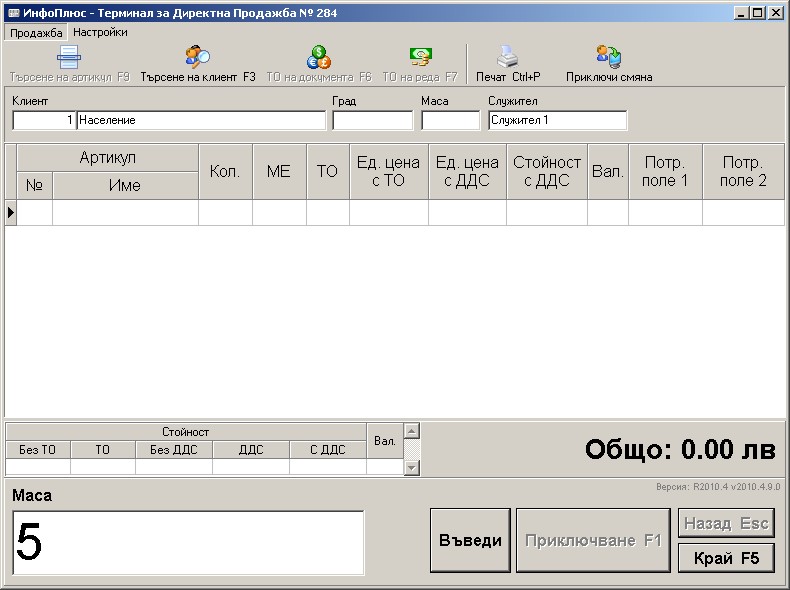
Task: Click the Край F5 button
Action: click(x=726, y=558)
